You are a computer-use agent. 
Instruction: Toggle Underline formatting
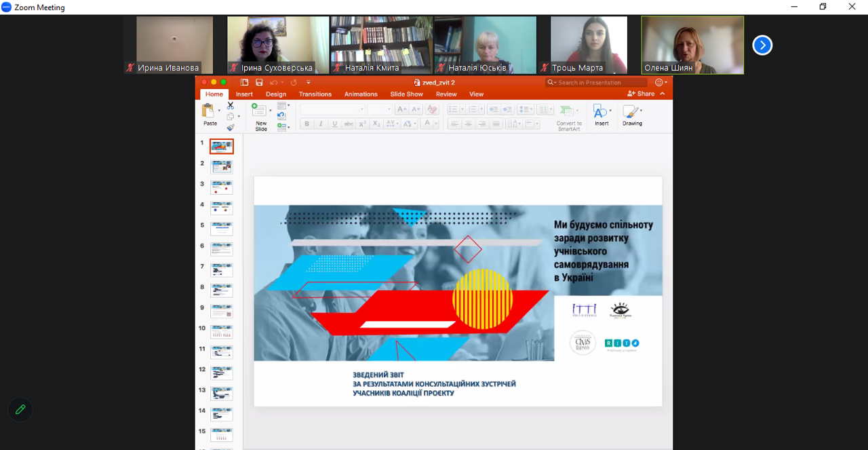click(x=335, y=124)
